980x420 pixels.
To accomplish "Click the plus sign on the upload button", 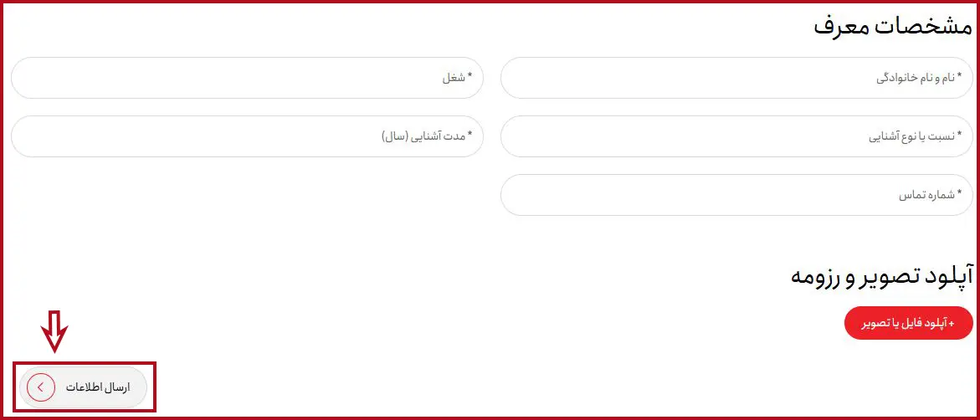I will pos(963,323).
